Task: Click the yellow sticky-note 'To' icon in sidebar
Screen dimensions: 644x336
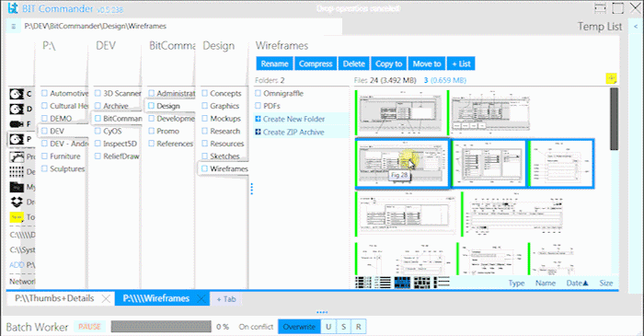Action: pyautogui.click(x=17, y=217)
